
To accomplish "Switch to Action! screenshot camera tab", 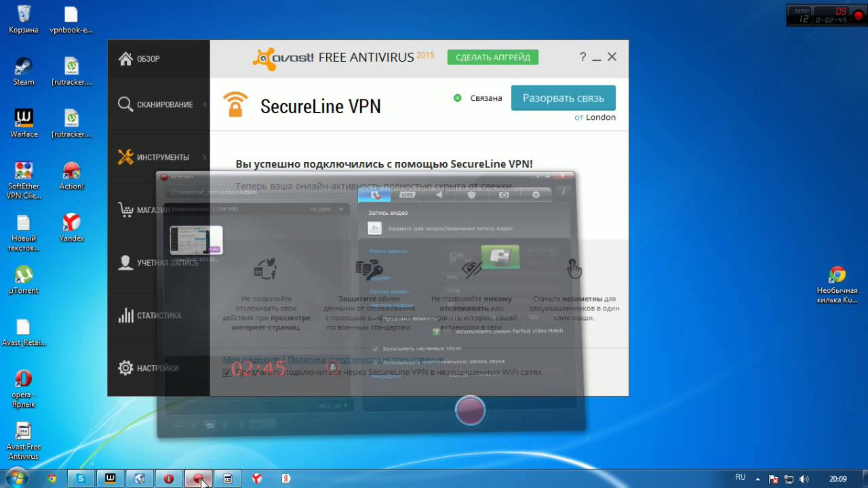I will point(504,195).
